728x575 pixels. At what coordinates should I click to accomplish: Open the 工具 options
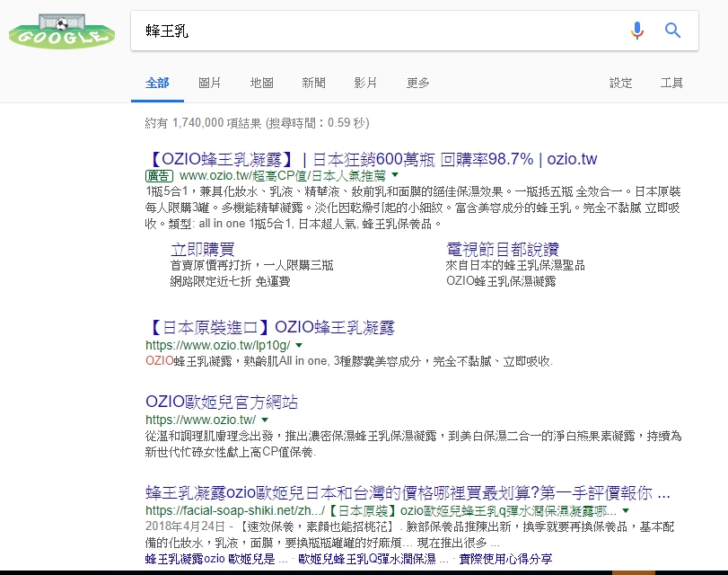coord(671,83)
